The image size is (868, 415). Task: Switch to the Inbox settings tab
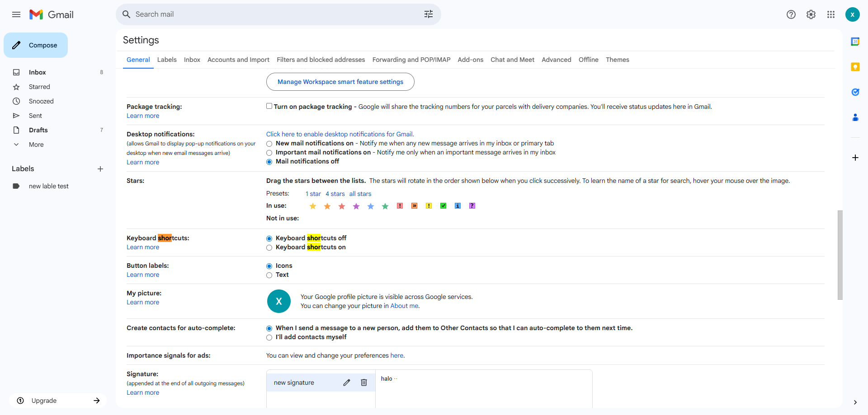(x=192, y=60)
